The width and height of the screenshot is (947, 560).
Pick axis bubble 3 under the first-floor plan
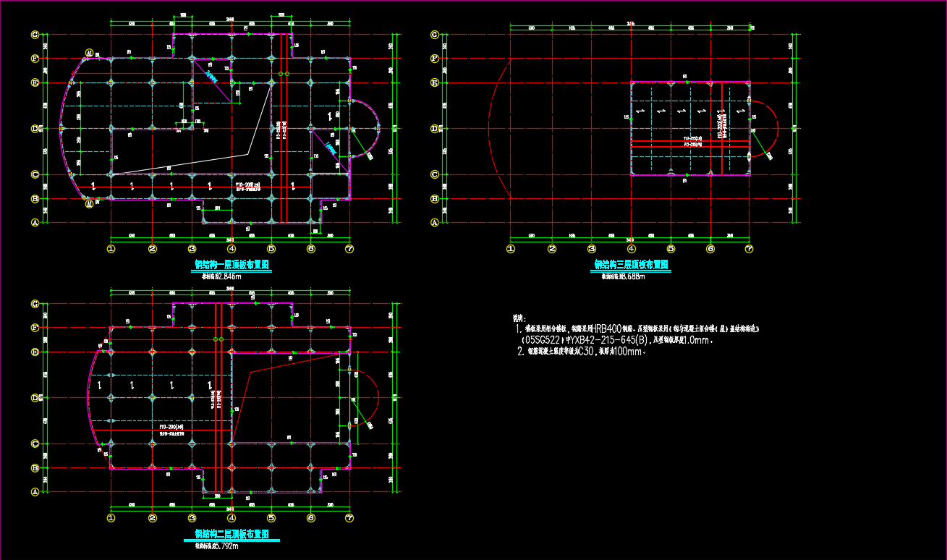tap(192, 249)
